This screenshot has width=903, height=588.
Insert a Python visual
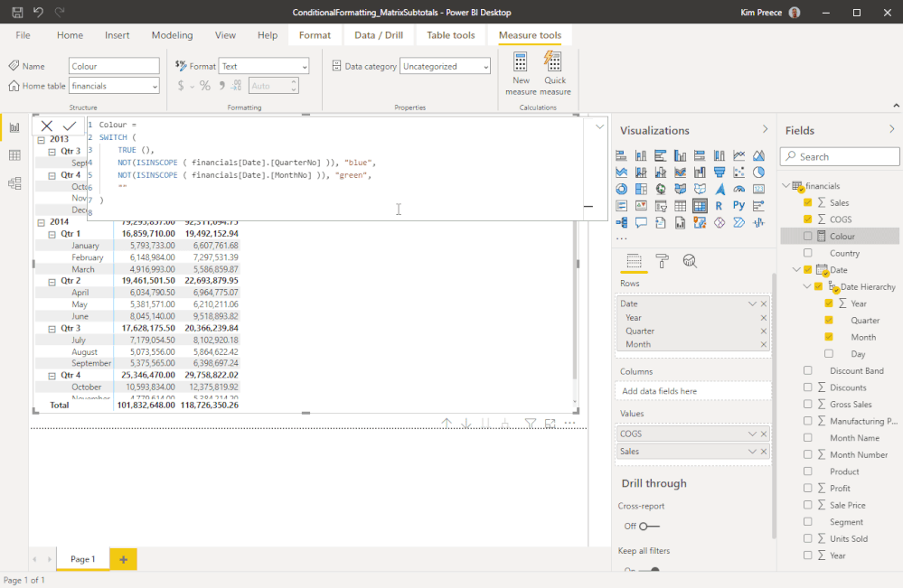738,206
